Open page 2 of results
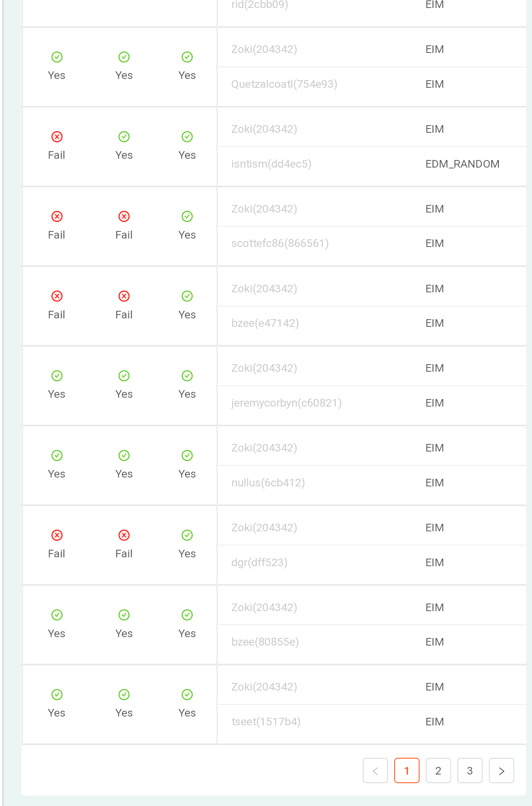The width and height of the screenshot is (532, 806). (438, 771)
